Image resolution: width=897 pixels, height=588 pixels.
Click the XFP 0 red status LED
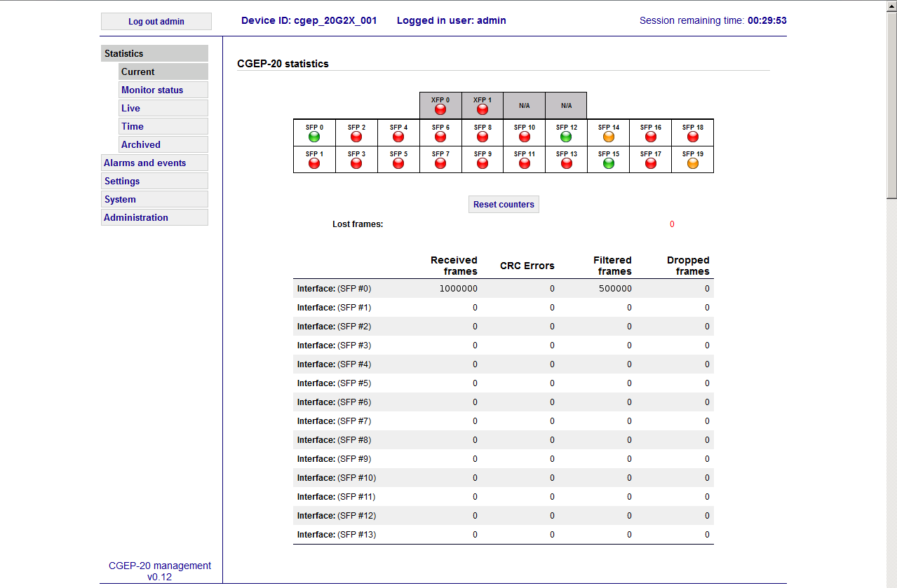tap(440, 109)
